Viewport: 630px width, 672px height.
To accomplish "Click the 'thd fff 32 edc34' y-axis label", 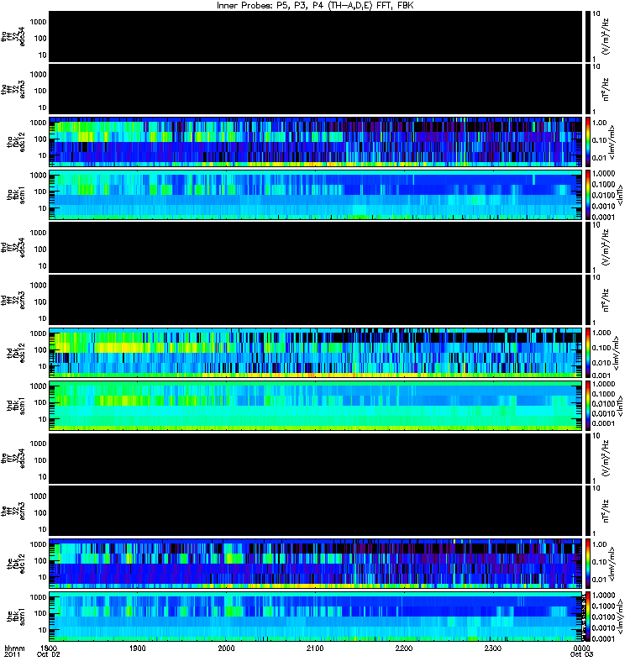I will pos(13,248).
